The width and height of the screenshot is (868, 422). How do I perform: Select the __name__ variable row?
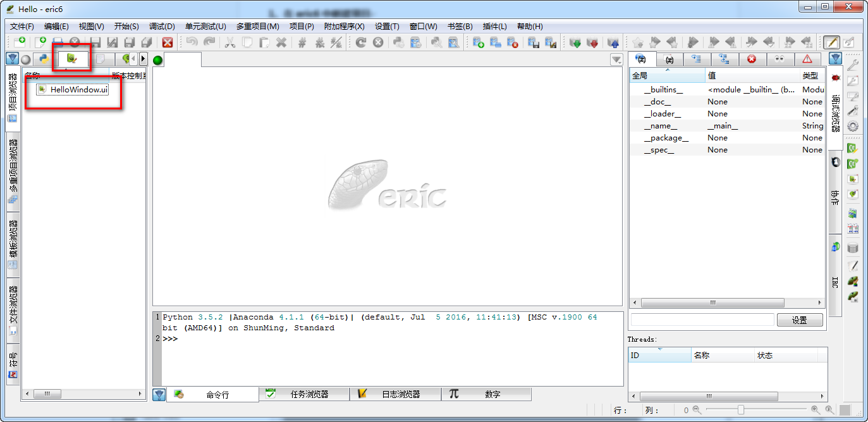[727, 126]
